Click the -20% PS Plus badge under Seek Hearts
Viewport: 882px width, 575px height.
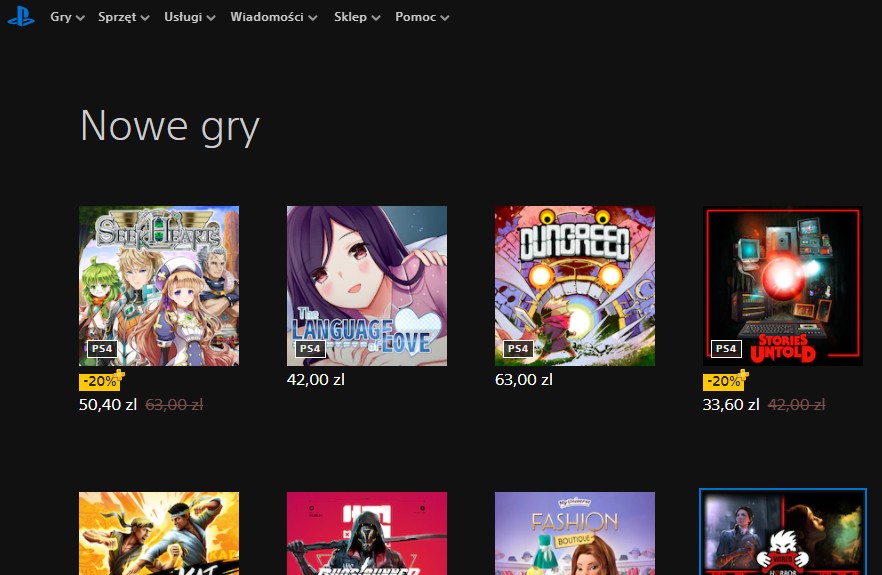(101, 380)
